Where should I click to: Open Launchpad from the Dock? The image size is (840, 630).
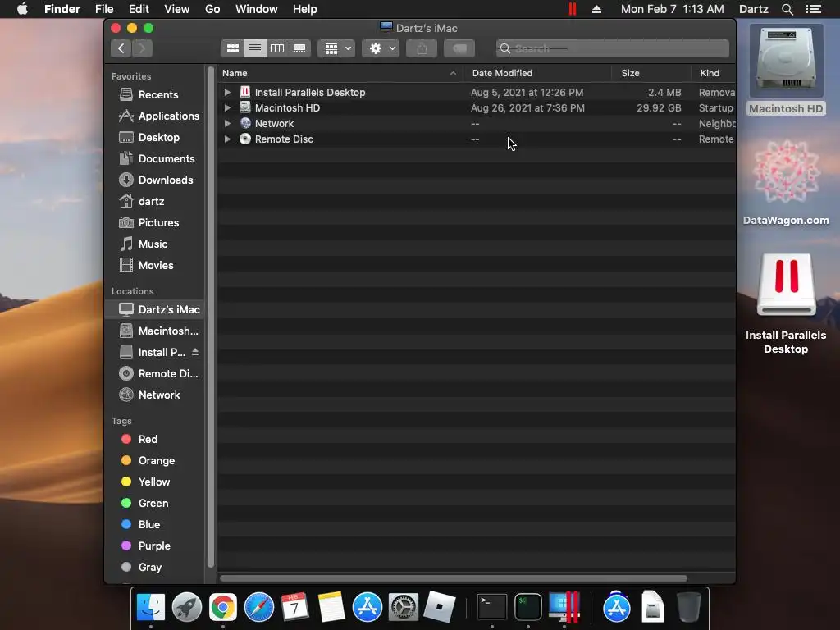click(x=187, y=607)
